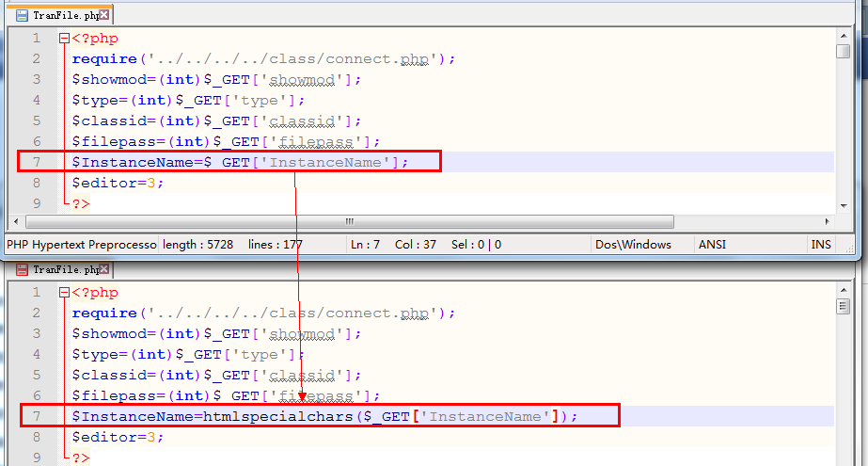Click blue saved-file icon on top tab
The height and width of the screenshot is (466, 868).
[x=22, y=15]
